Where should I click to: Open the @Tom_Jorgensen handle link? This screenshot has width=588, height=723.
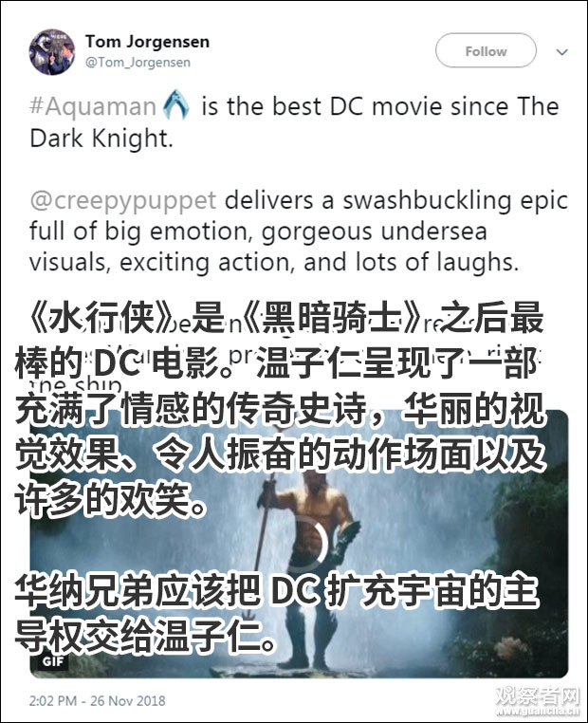[x=138, y=63]
